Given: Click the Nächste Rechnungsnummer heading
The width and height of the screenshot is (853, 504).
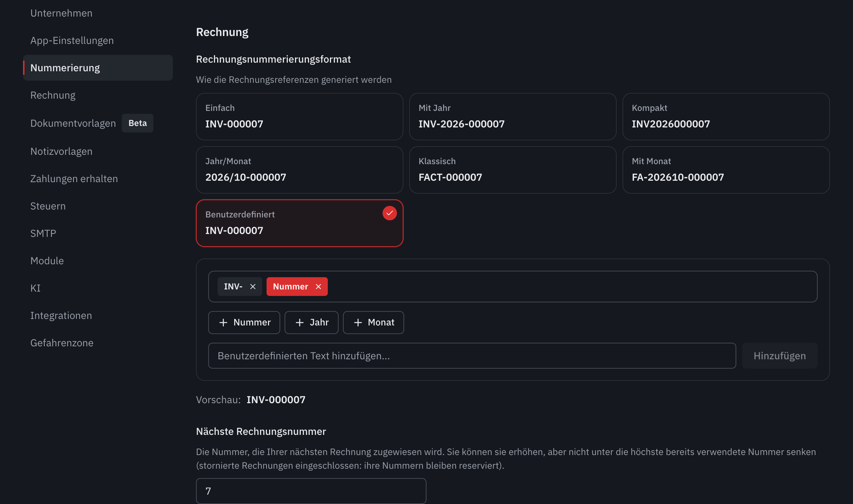Looking at the screenshot, I should click(261, 431).
